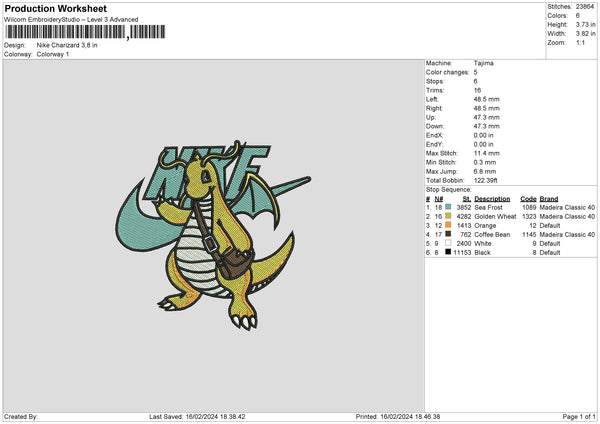Viewport: 600px width, 424px height.
Task: Click the 'Golden Wheat' description text
Action: [495, 217]
